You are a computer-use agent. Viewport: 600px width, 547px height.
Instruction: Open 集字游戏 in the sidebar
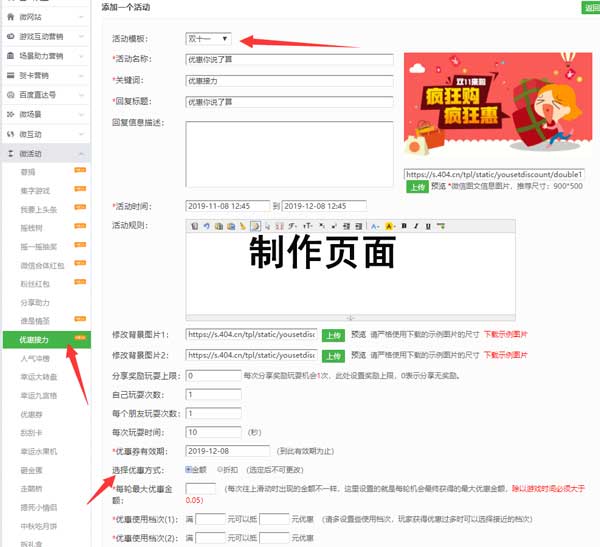coord(35,191)
